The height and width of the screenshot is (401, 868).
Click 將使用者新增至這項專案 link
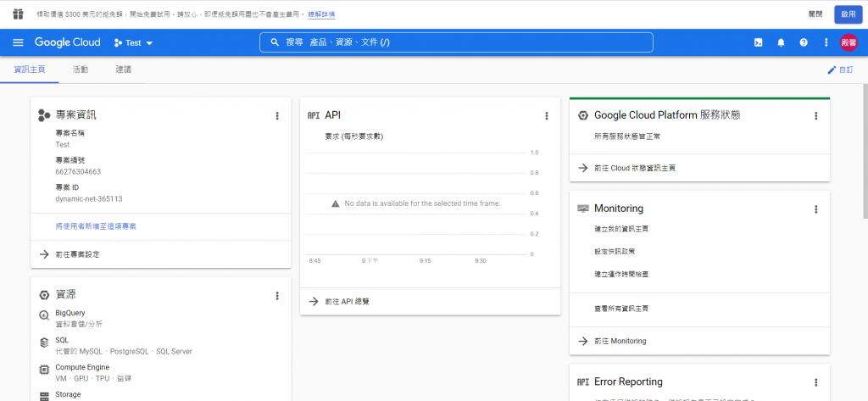[96, 226]
